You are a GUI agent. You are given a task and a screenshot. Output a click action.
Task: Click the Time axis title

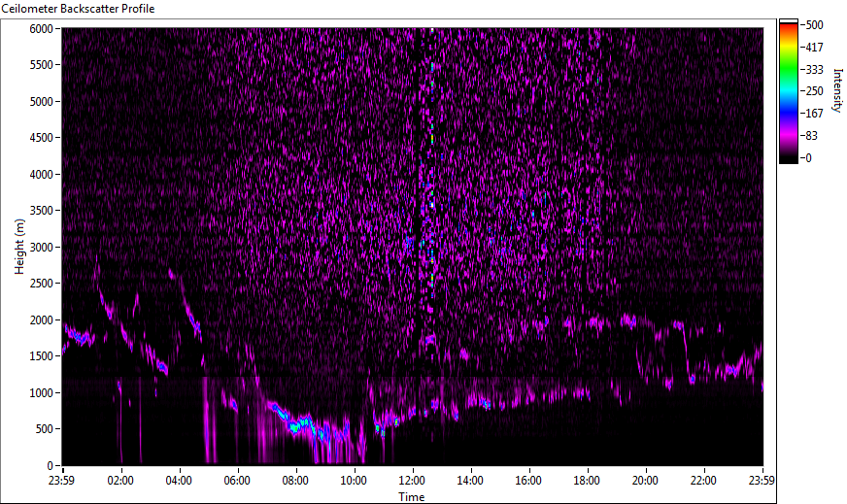pyautogui.click(x=412, y=497)
